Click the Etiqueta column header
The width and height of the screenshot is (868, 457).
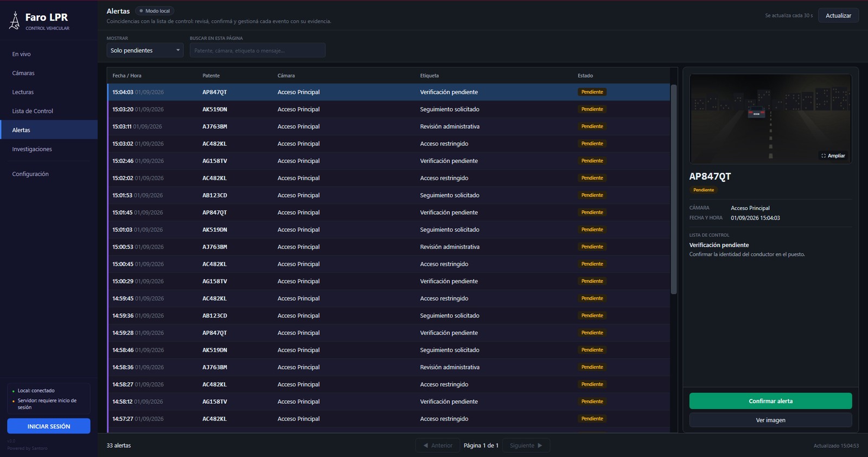click(x=429, y=76)
